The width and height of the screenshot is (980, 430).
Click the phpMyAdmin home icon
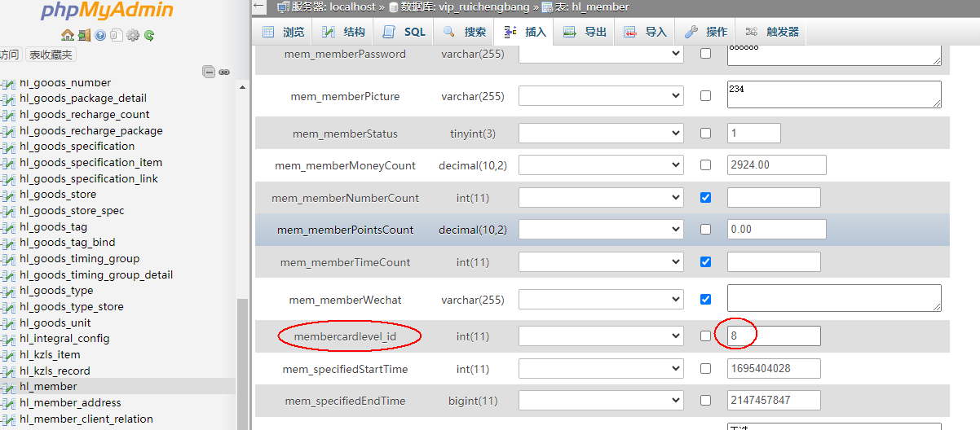pyautogui.click(x=68, y=35)
